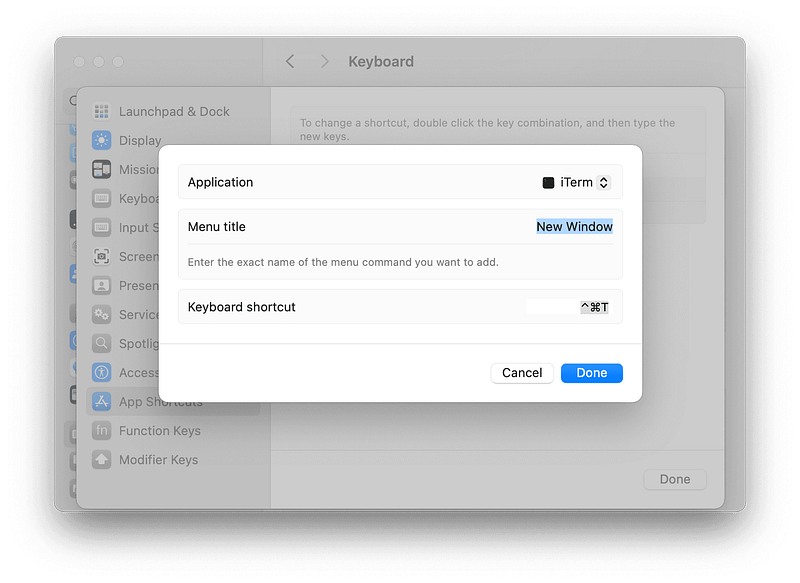The height and width of the screenshot is (583, 800).
Task: Open Launchpad & Dock category
Action: tap(174, 112)
